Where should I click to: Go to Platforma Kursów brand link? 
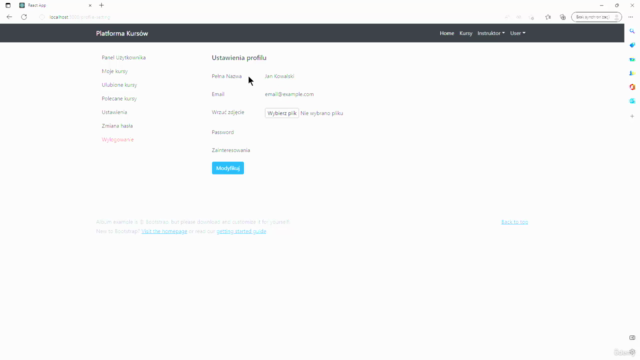[x=122, y=33]
